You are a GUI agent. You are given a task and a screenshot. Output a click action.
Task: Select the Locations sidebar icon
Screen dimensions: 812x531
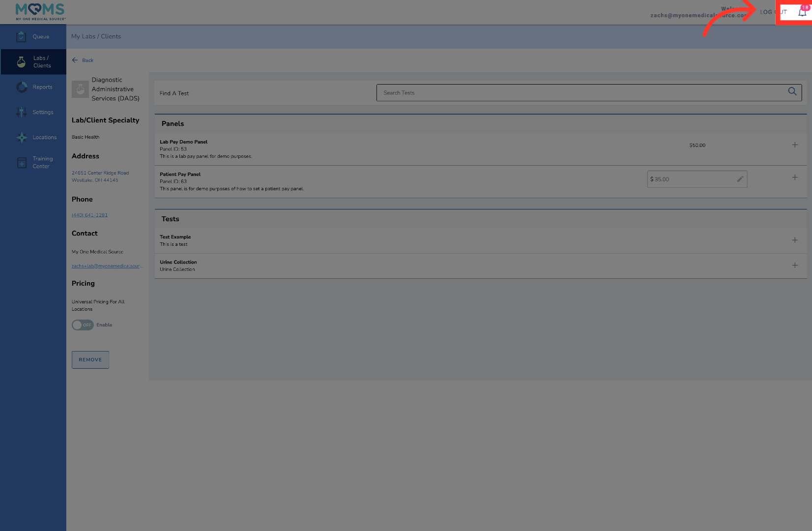[x=22, y=137]
